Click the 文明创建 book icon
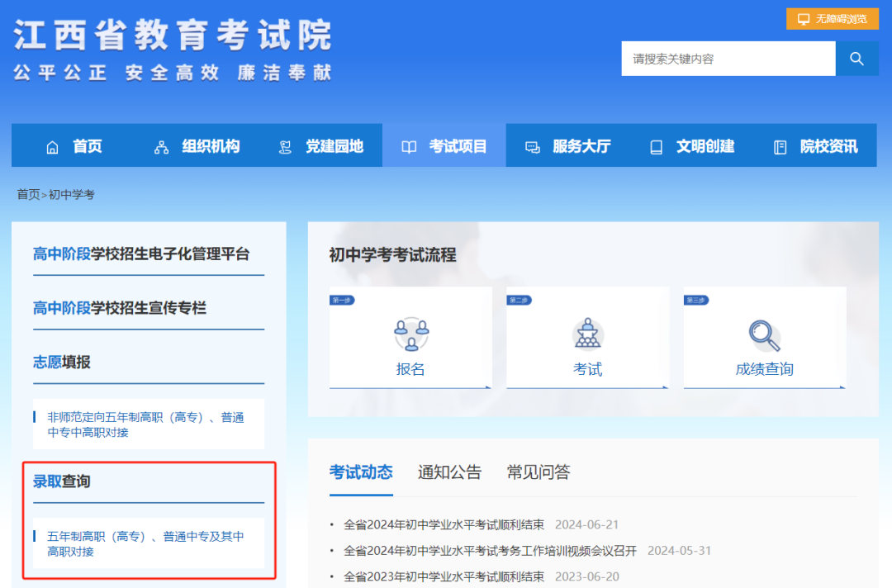The height and width of the screenshot is (588, 892). click(655, 146)
